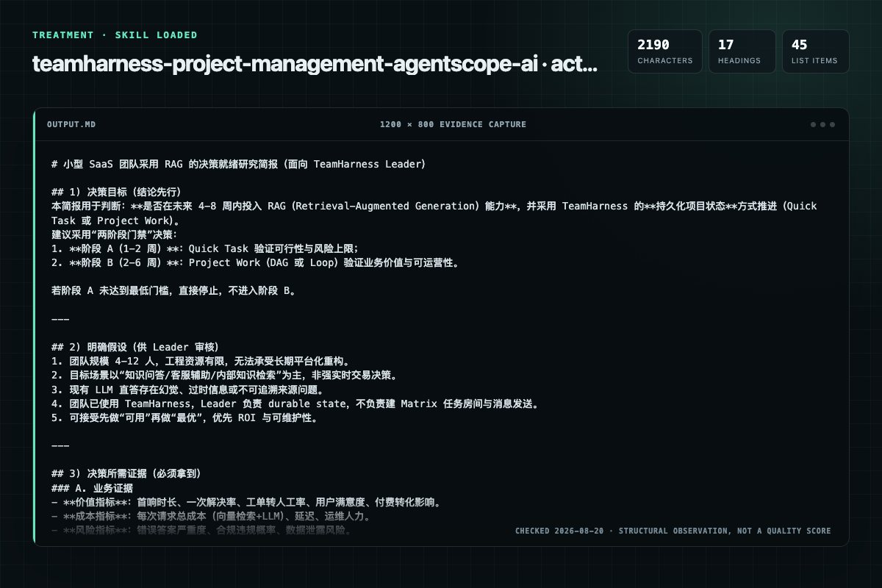The image size is (882, 588).
Task: Click the '### A. 业务证据' subheading
Action: [x=92, y=488]
